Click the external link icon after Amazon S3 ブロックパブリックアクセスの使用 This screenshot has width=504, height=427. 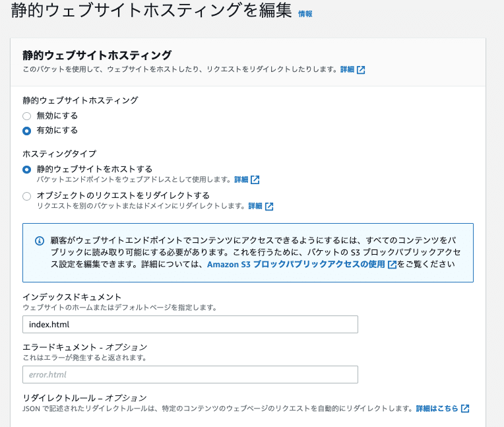pyautogui.click(x=392, y=265)
